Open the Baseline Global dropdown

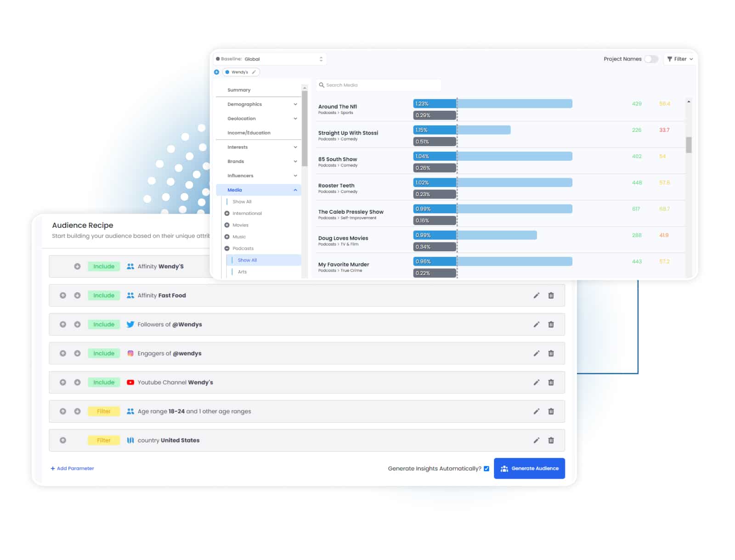click(270, 59)
